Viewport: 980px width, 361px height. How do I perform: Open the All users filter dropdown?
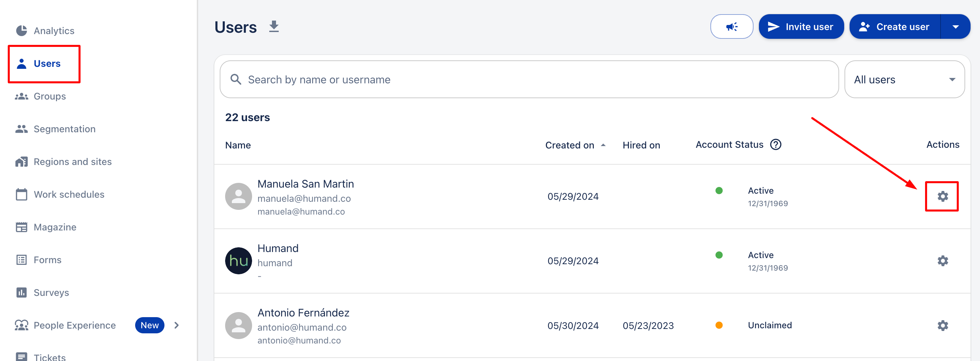coord(904,80)
